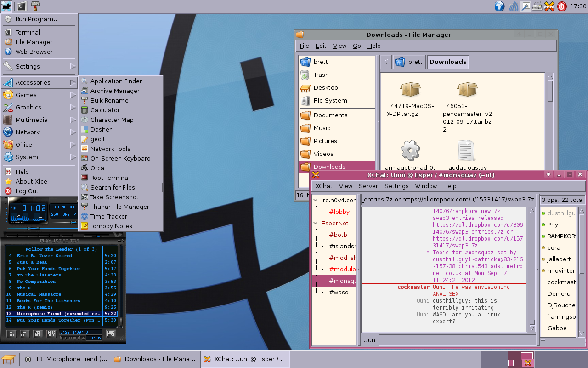The height and width of the screenshot is (368, 588).
Task: Select user Jallabert in XChat user list
Action: click(559, 259)
